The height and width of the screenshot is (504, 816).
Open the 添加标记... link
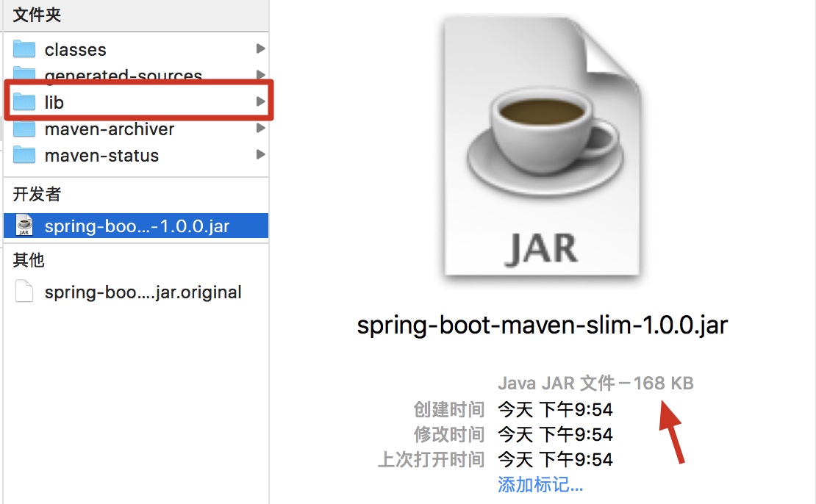coord(540,484)
